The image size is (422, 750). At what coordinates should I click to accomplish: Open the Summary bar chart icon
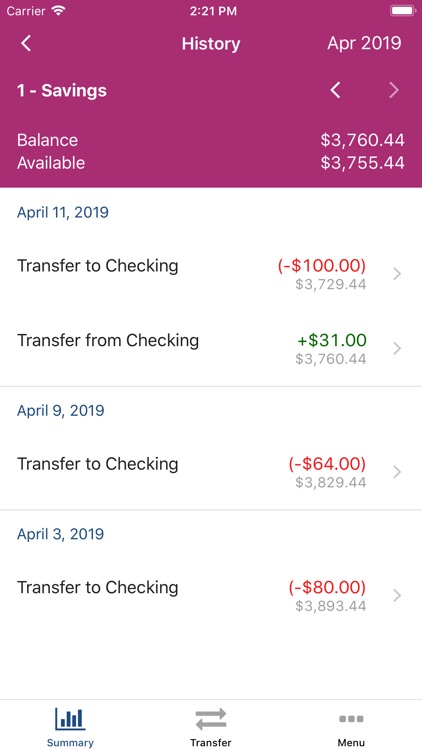coord(70,719)
